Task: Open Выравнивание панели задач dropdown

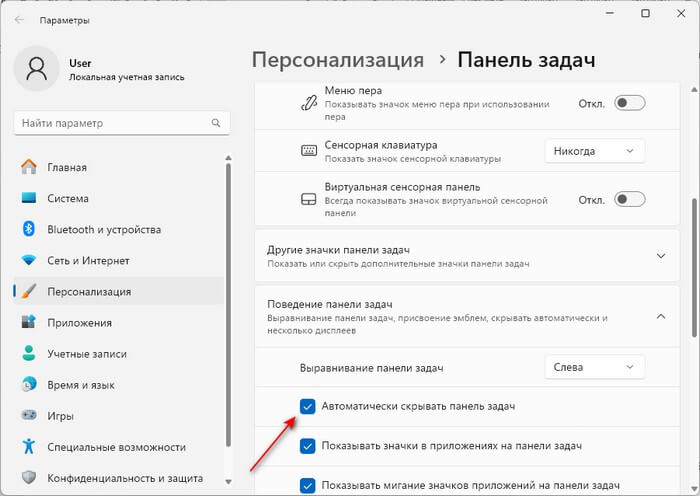Action: 594,367
